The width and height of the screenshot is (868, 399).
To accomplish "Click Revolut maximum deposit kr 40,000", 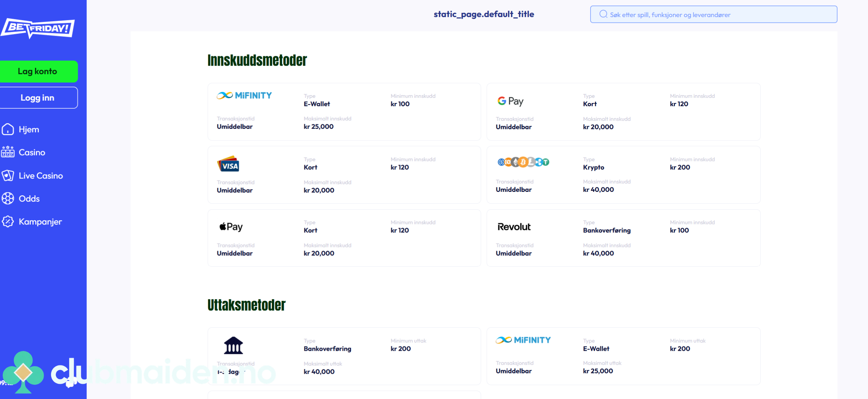I will click(598, 253).
